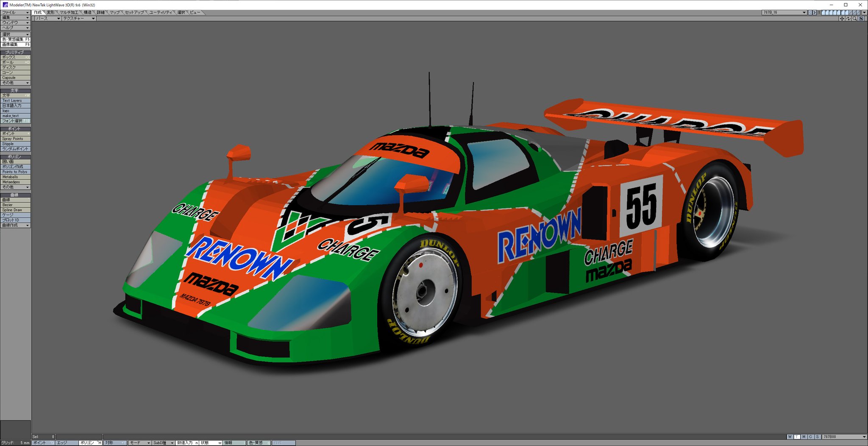Switch to the ビュー tab
The width and height of the screenshot is (868, 446).
(x=195, y=12)
